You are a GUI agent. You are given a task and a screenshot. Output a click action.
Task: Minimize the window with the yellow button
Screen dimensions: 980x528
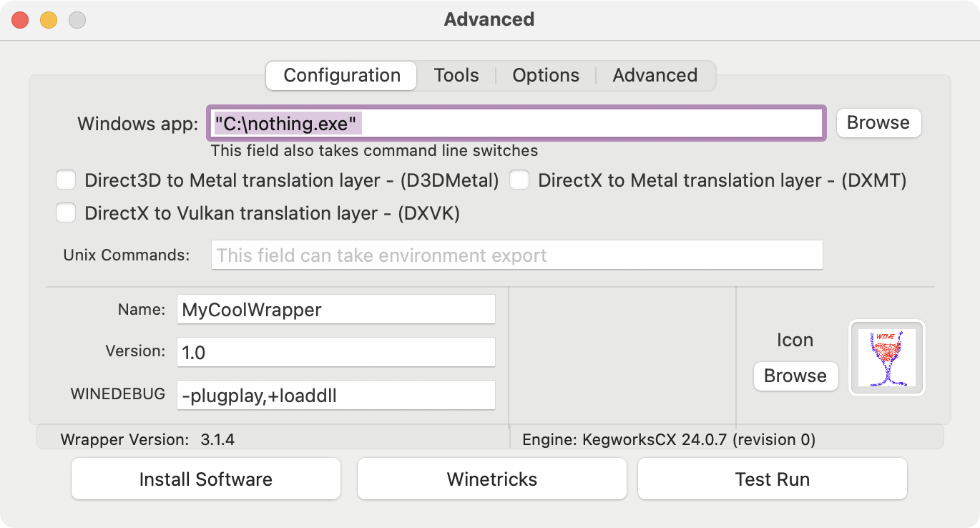point(49,20)
